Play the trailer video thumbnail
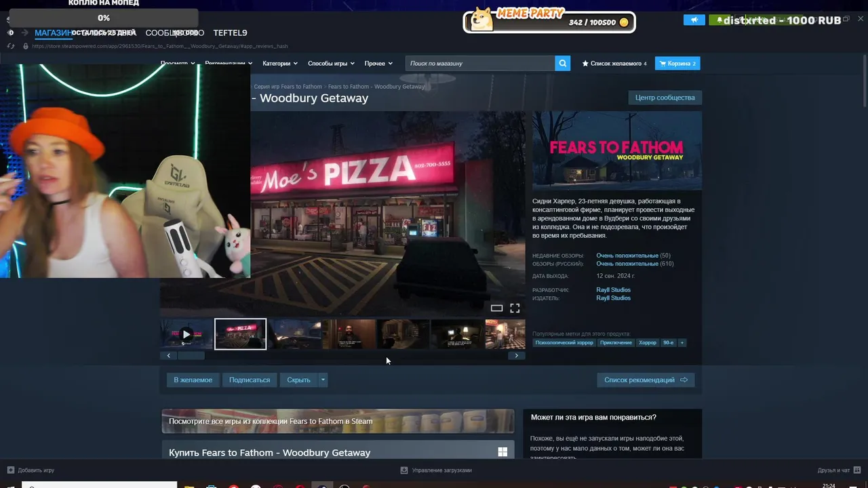The width and height of the screenshot is (868, 488). (x=186, y=334)
